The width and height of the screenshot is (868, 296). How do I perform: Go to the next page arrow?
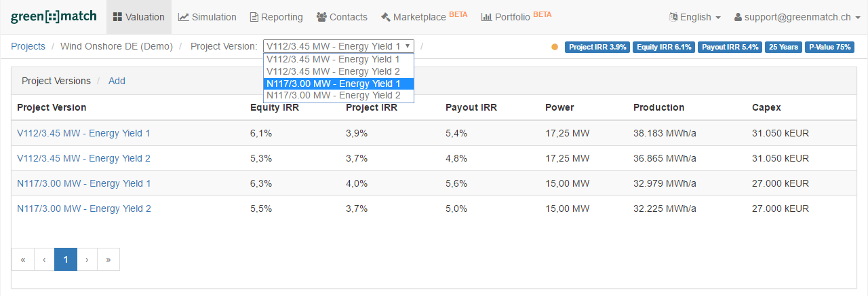(x=87, y=259)
